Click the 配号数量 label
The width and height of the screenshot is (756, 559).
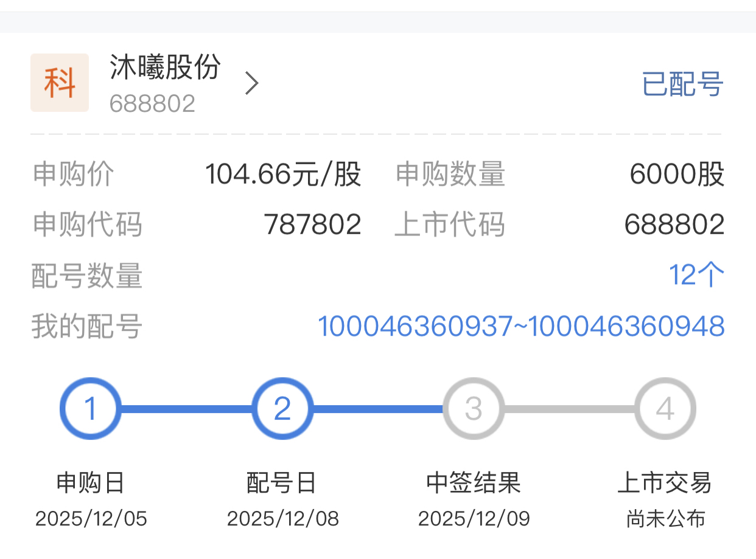pyautogui.click(x=87, y=276)
